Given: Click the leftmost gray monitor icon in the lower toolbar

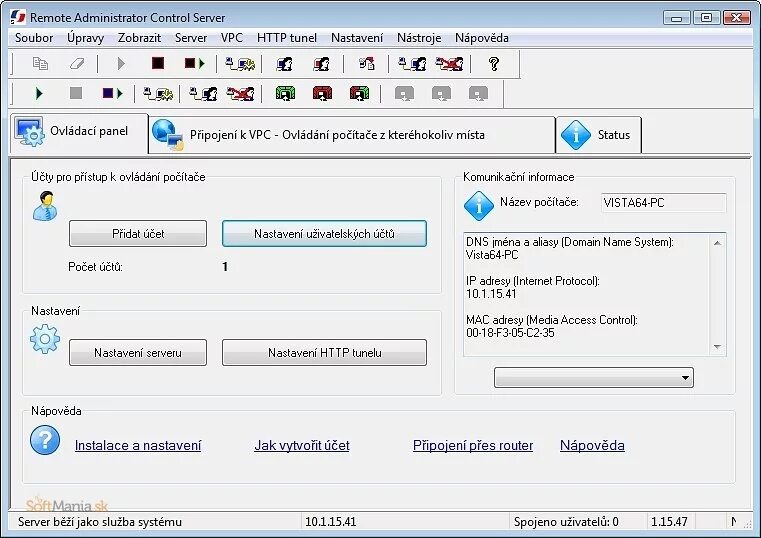Looking at the screenshot, I should pos(404,93).
